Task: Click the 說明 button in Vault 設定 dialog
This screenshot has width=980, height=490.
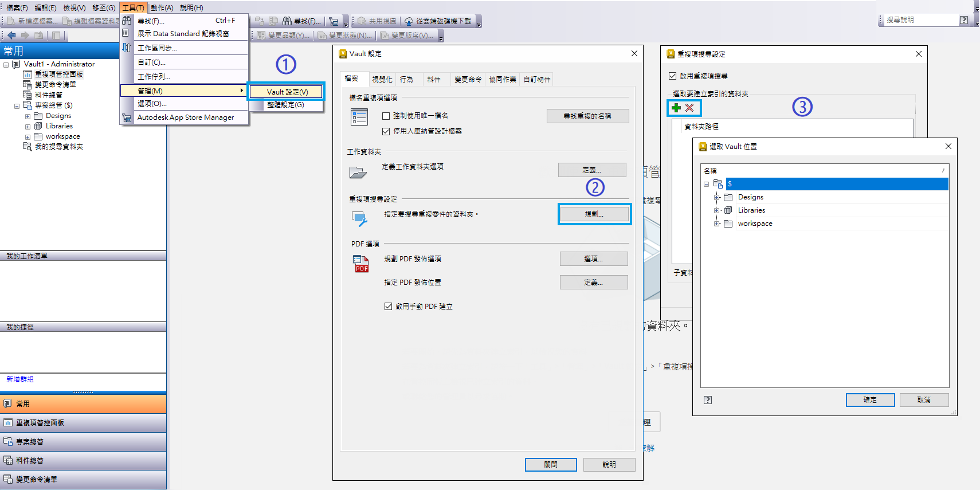Action: (x=609, y=464)
